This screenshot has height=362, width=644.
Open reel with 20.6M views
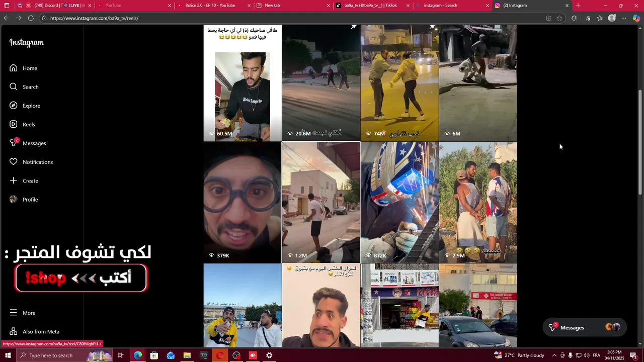pyautogui.click(x=321, y=83)
